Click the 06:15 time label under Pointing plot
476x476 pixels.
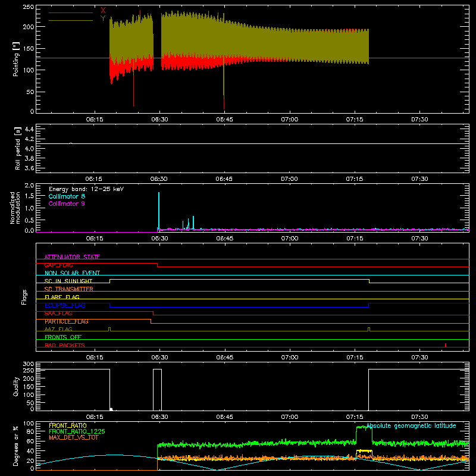click(x=95, y=120)
